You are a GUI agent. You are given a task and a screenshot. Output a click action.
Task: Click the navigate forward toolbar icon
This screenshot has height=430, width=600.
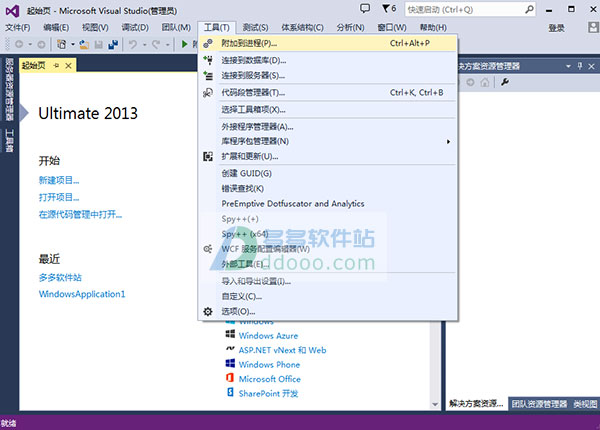(x=41, y=44)
